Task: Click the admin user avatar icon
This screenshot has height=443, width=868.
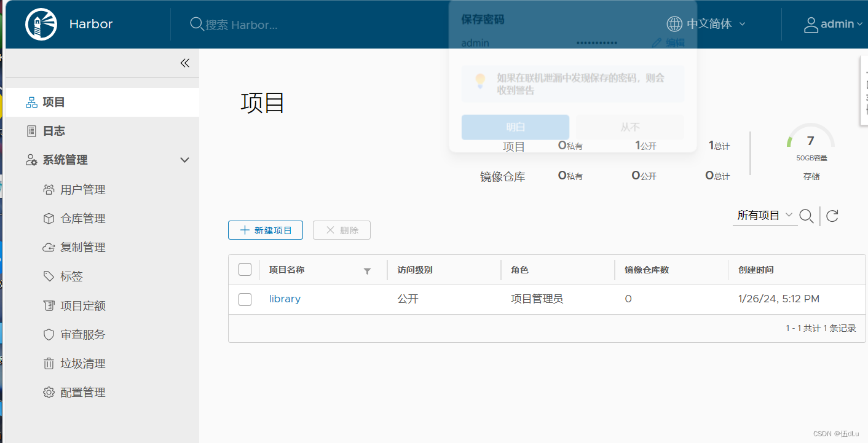Action: pos(811,25)
